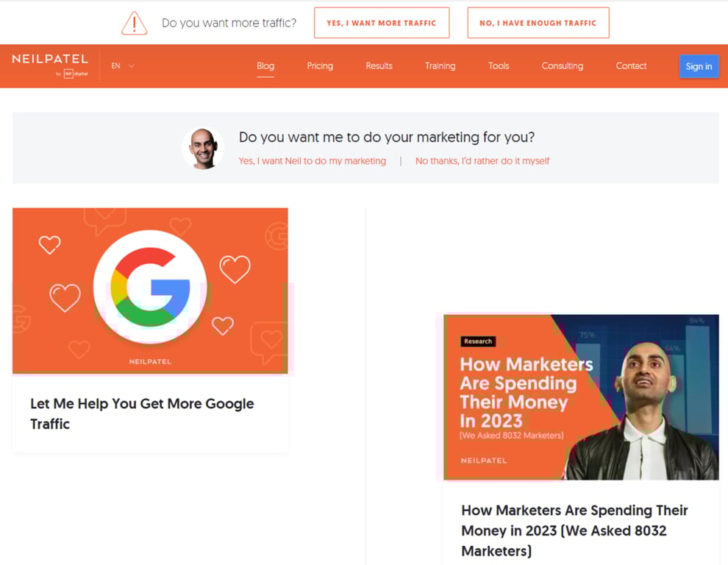Click the link Yes, I want Neil to do my marketing
The width and height of the screenshot is (728, 565).
[312, 160]
